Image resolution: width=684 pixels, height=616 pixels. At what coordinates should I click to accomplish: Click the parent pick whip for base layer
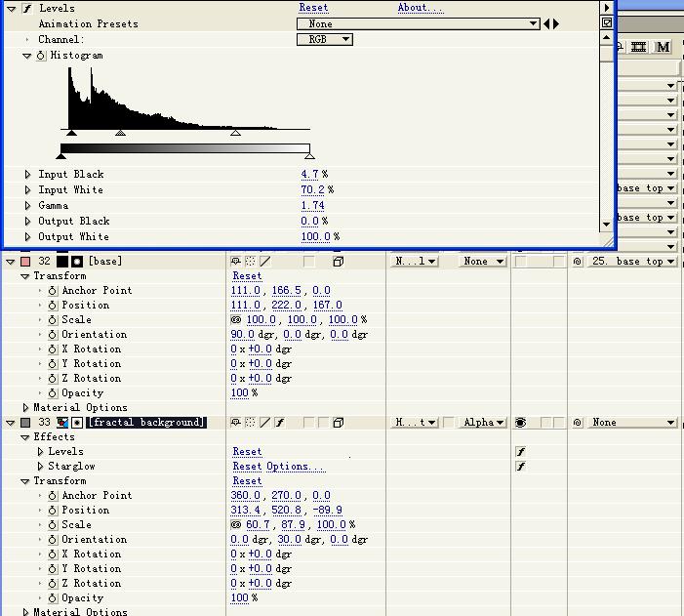pyautogui.click(x=577, y=262)
